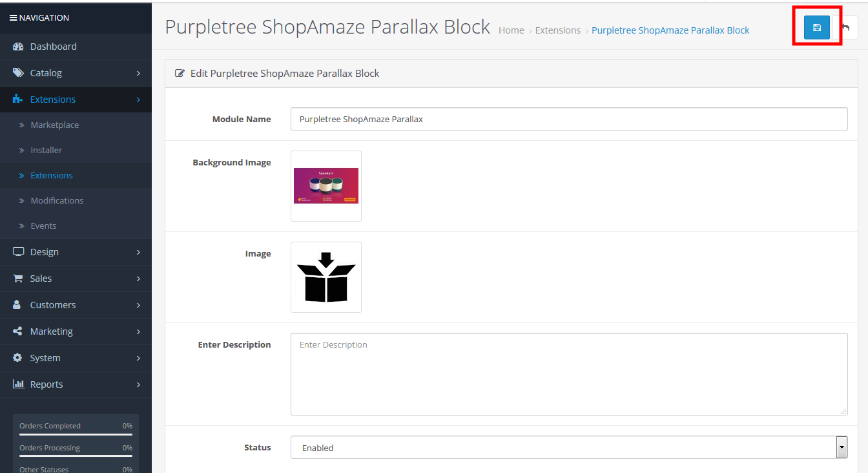Go to Home via the breadcrumb

[512, 30]
